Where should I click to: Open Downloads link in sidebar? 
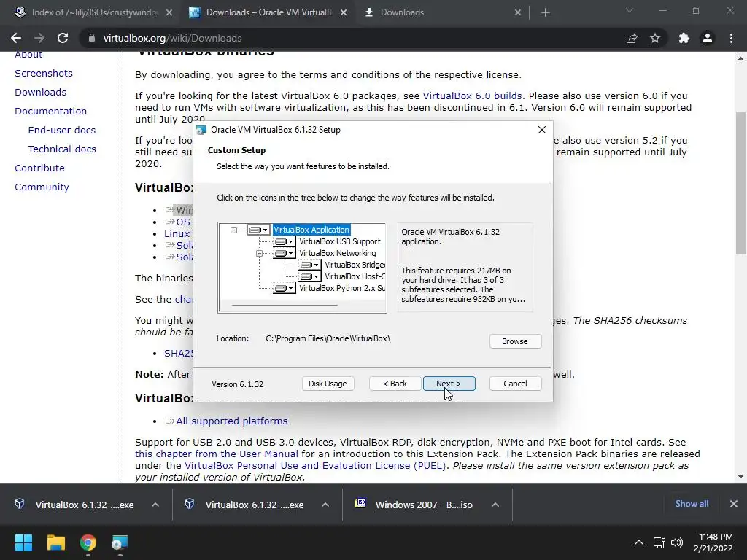point(41,92)
